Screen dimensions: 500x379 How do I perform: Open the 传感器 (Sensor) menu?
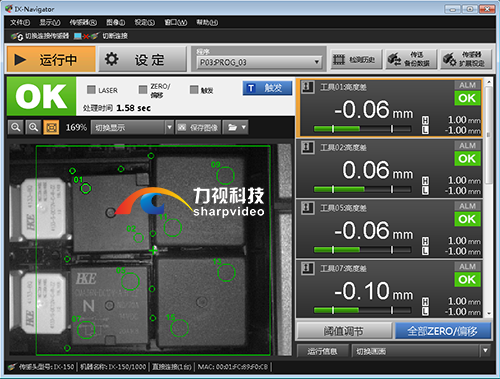83,22
